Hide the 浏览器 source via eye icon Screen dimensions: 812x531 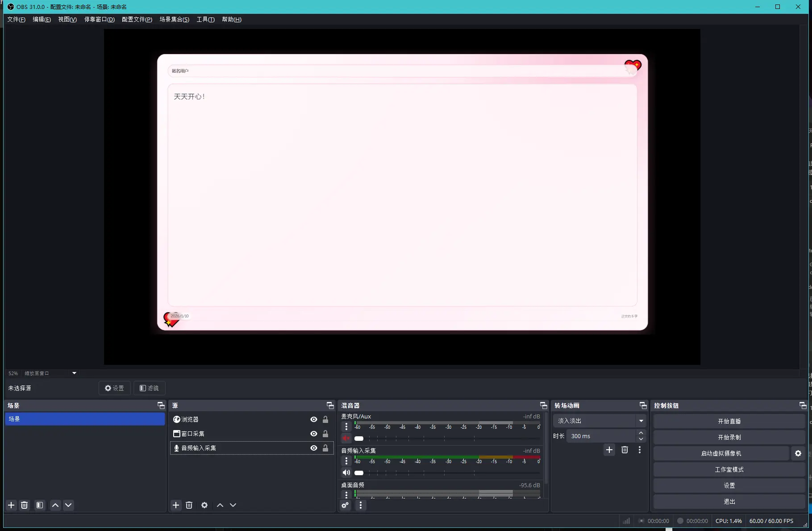pos(314,419)
